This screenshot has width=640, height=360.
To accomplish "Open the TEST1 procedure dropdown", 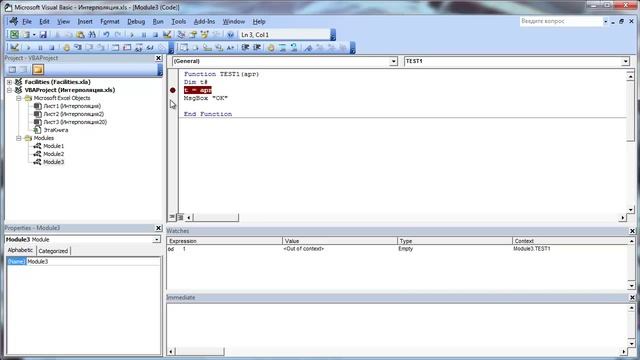I will (x=625, y=61).
